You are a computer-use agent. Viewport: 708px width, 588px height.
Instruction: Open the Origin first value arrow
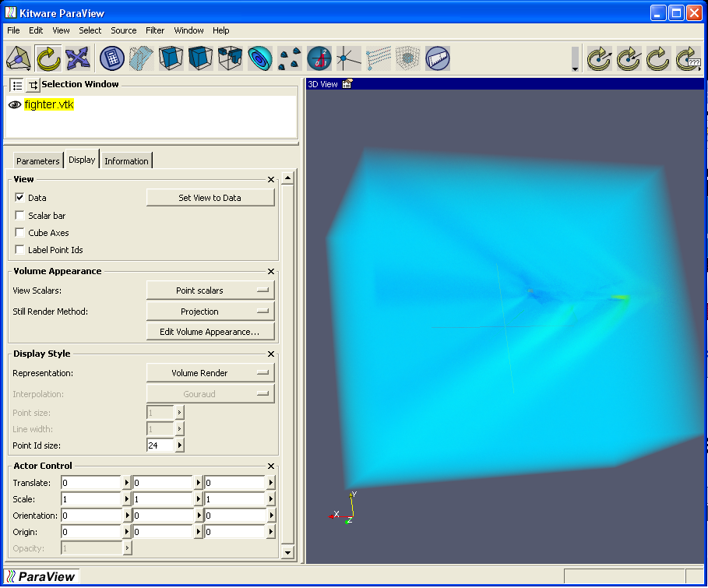click(127, 532)
